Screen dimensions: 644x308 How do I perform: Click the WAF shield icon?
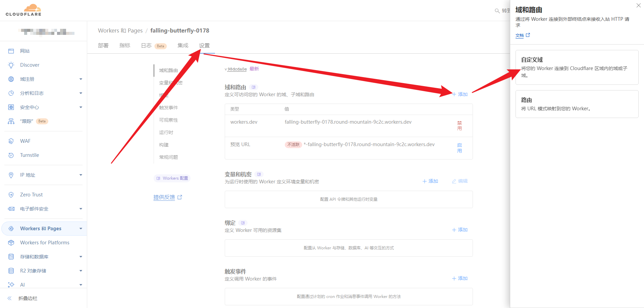click(x=11, y=141)
